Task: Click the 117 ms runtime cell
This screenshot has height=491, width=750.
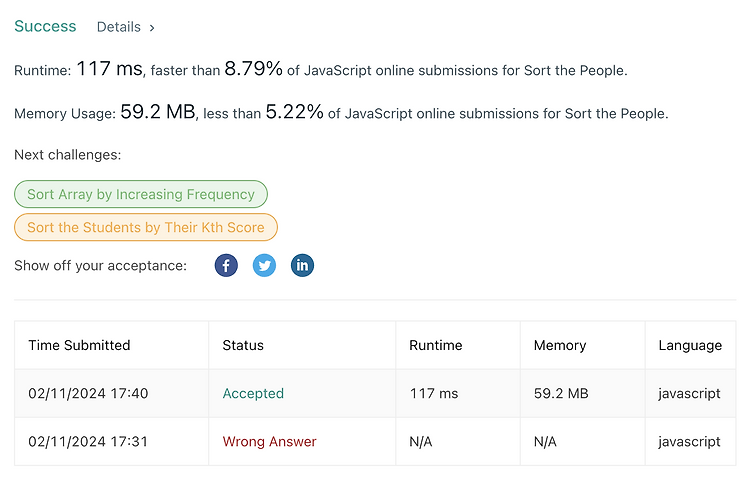Action: click(x=434, y=393)
